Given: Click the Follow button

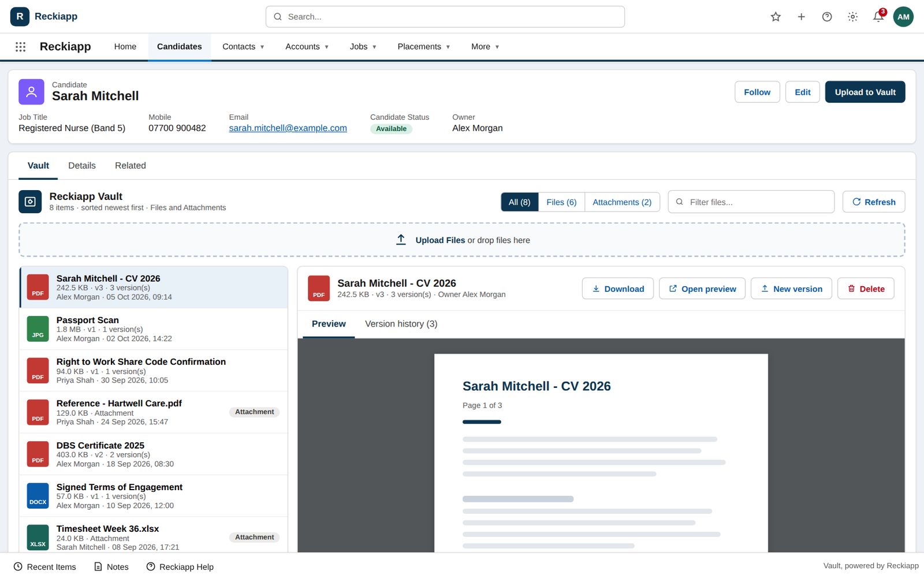Looking at the screenshot, I should click(757, 92).
